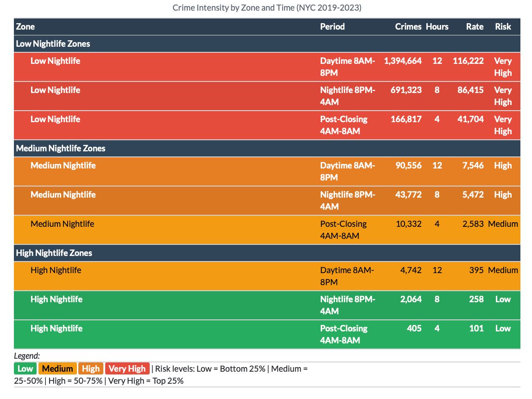This screenshot has height=399, width=532.
Task: Collapse the Low Nightlife Zones group row
Action: pyautogui.click(x=53, y=44)
